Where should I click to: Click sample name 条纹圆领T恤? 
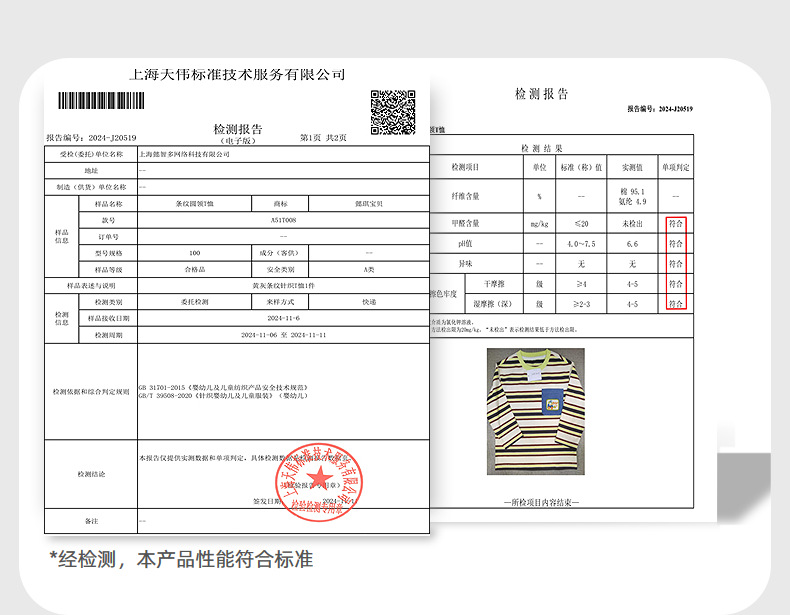click(194, 204)
